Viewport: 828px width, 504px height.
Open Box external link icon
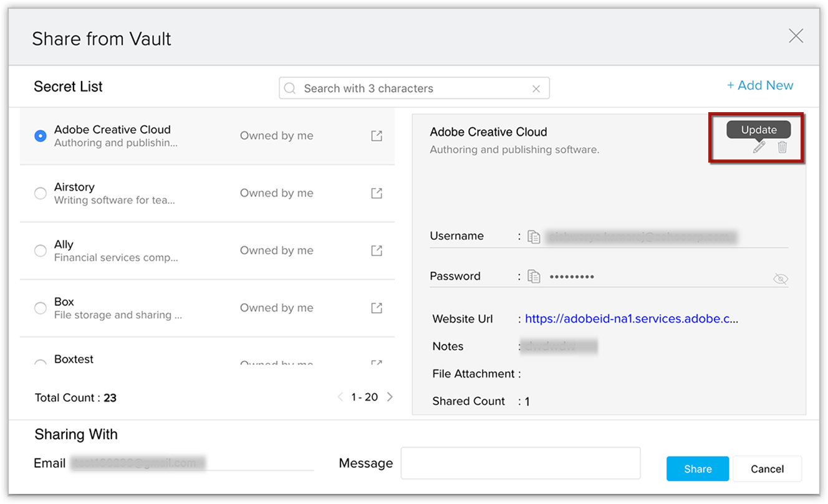click(377, 308)
